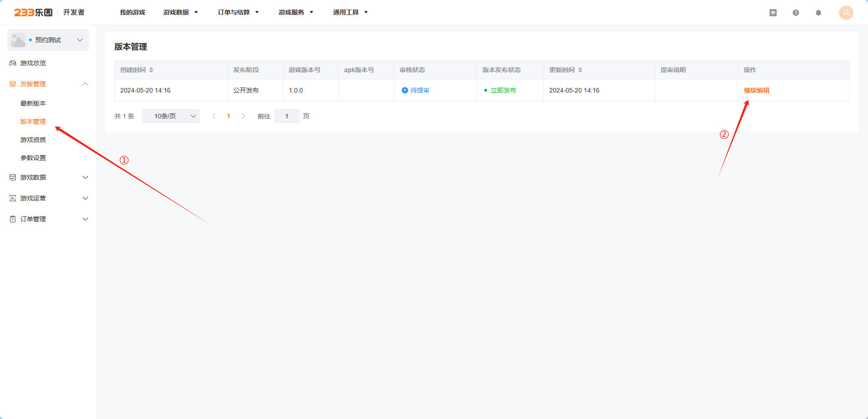Click the 发版管理 layers icon
This screenshot has height=419, width=868.
coord(13,84)
